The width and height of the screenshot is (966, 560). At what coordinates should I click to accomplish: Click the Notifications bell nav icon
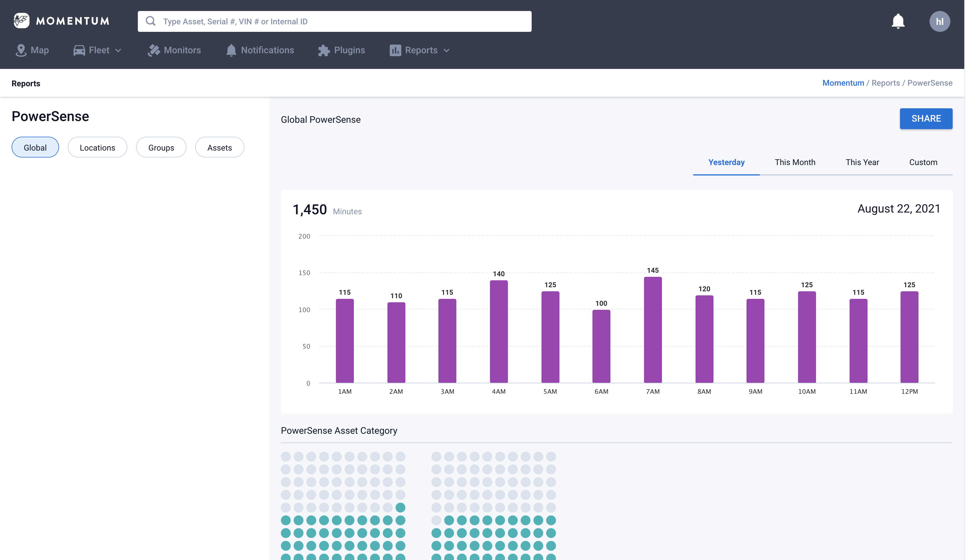point(231,50)
